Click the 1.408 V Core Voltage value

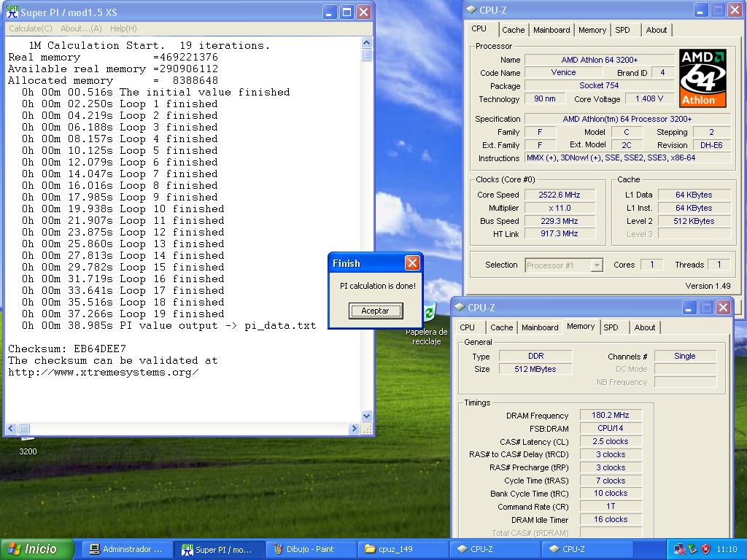coord(649,99)
